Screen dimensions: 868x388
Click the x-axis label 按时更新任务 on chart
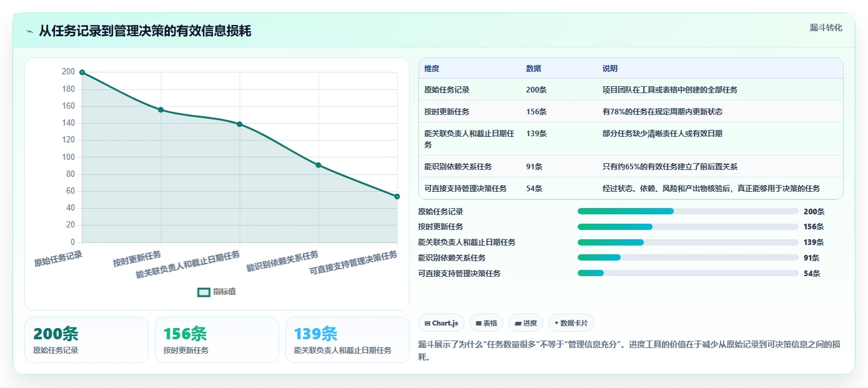point(137,259)
